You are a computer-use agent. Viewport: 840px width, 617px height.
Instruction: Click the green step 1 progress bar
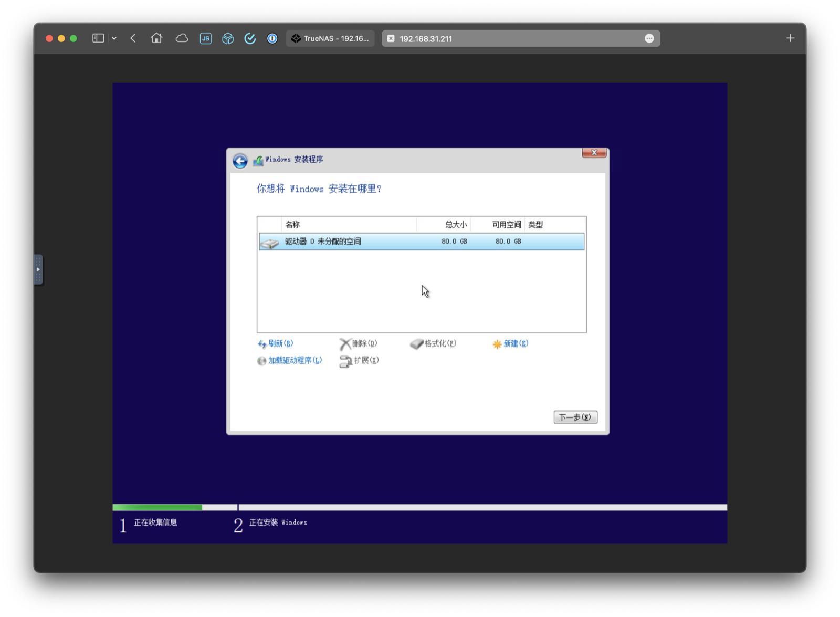pyautogui.click(x=157, y=506)
